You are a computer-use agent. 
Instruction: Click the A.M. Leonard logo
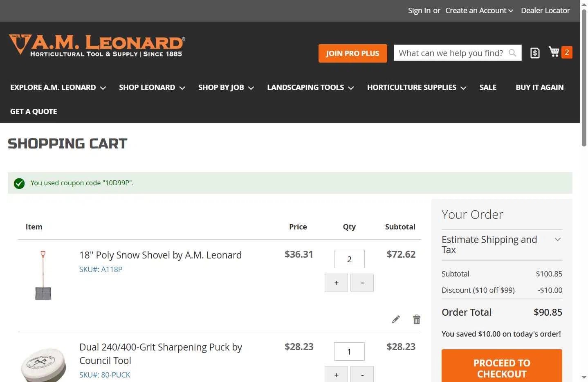pyautogui.click(x=97, y=45)
